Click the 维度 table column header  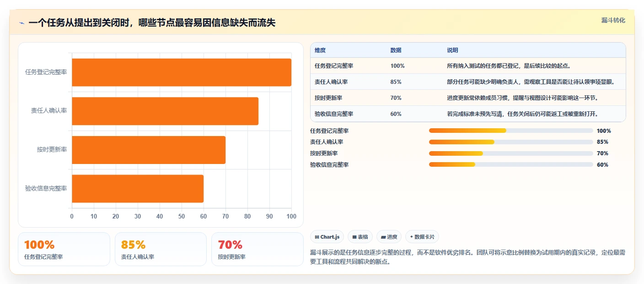point(320,50)
